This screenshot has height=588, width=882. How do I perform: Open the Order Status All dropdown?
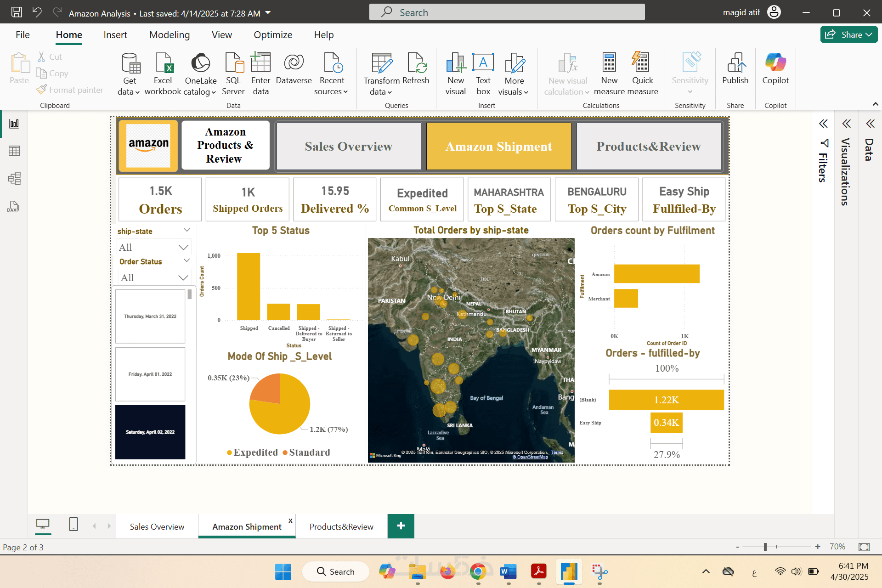coord(154,277)
